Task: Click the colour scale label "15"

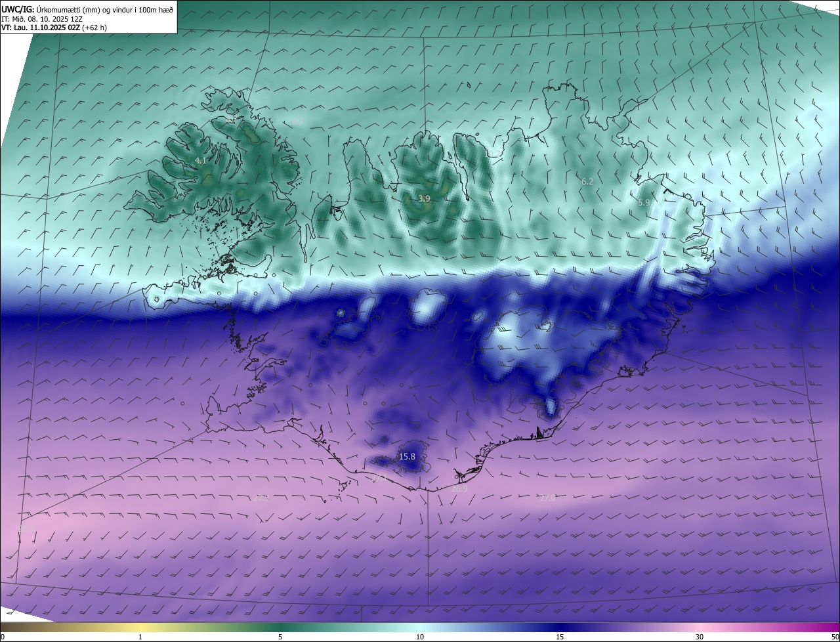Action: [x=560, y=637]
